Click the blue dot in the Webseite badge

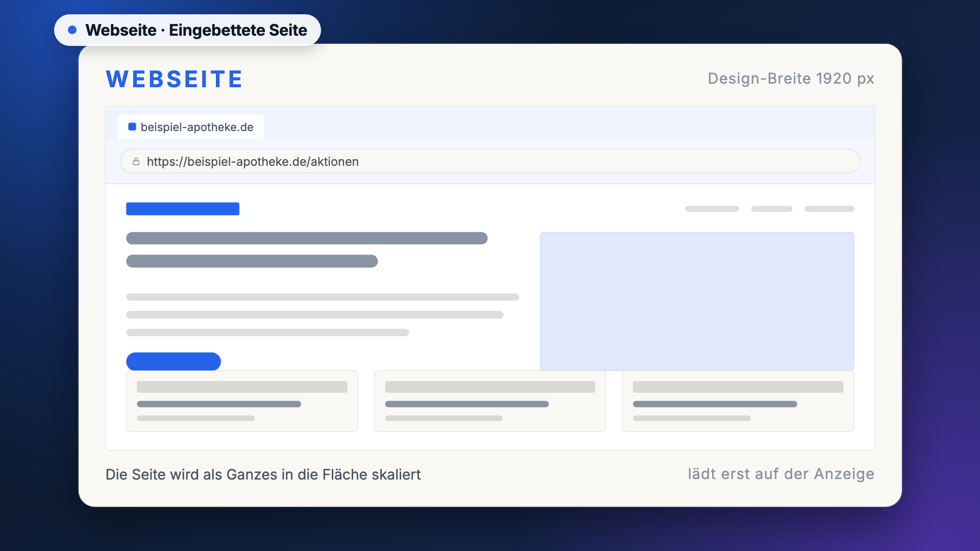point(72,30)
